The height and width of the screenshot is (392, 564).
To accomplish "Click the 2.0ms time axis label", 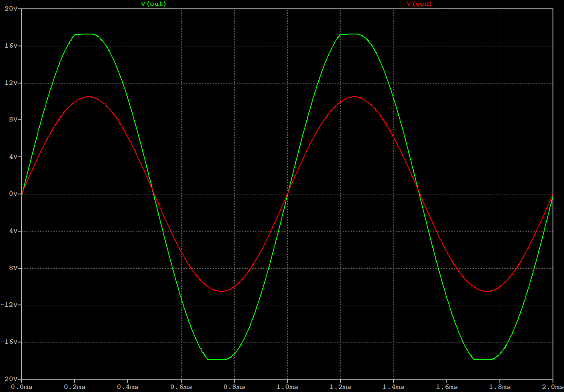I will click(x=553, y=387).
